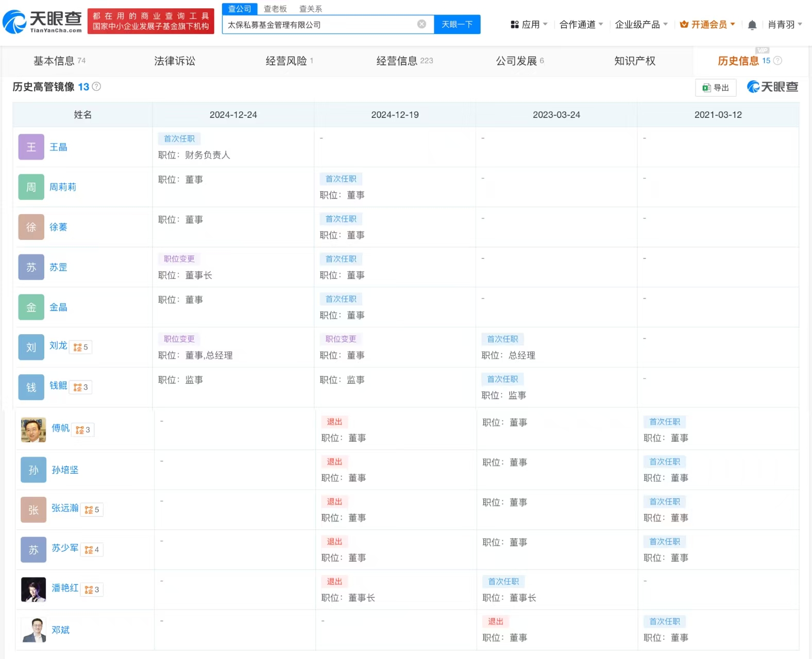Click 钱鲲's avatar icon
812x659 pixels.
click(31, 387)
